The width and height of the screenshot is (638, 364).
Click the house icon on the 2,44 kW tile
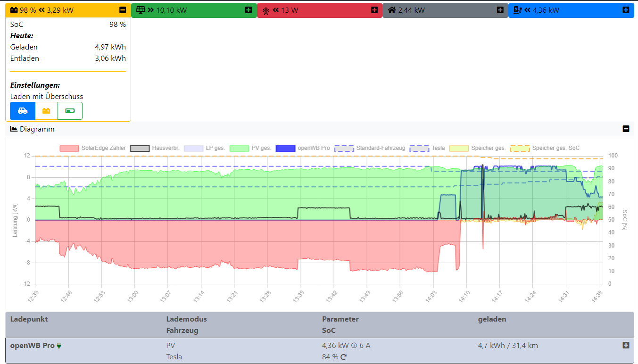(392, 9)
